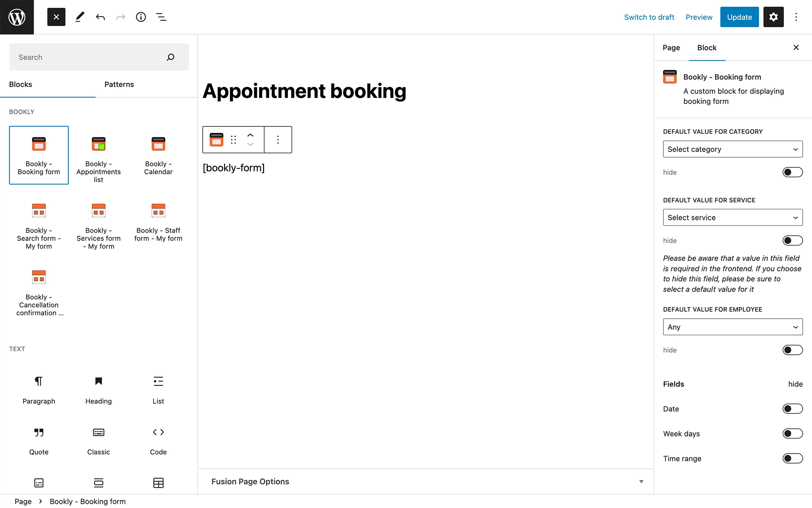Click the drag handle in block toolbar

pos(233,140)
